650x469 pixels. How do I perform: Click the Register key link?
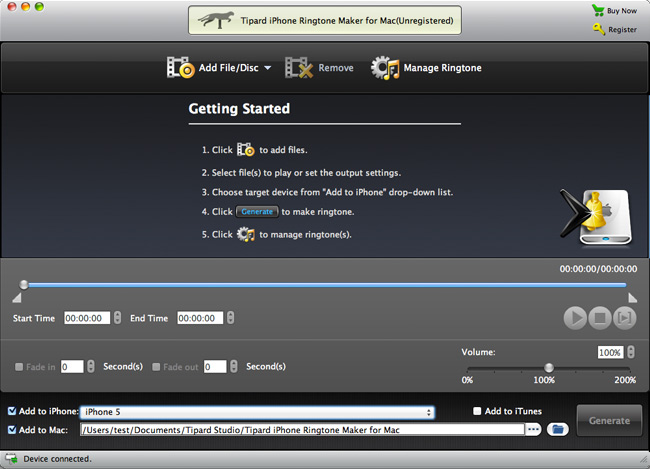point(615,29)
